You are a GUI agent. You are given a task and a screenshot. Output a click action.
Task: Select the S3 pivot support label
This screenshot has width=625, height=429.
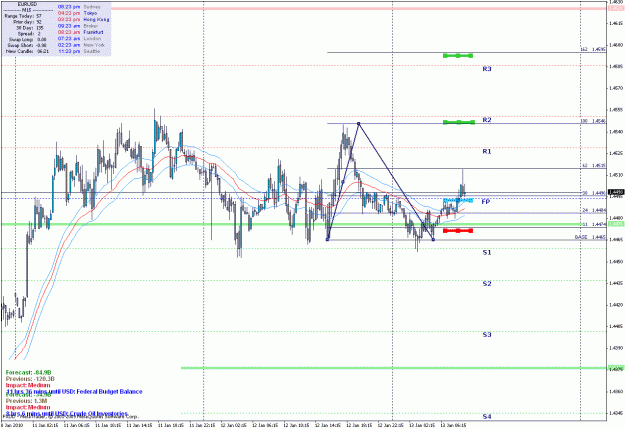[x=487, y=335]
